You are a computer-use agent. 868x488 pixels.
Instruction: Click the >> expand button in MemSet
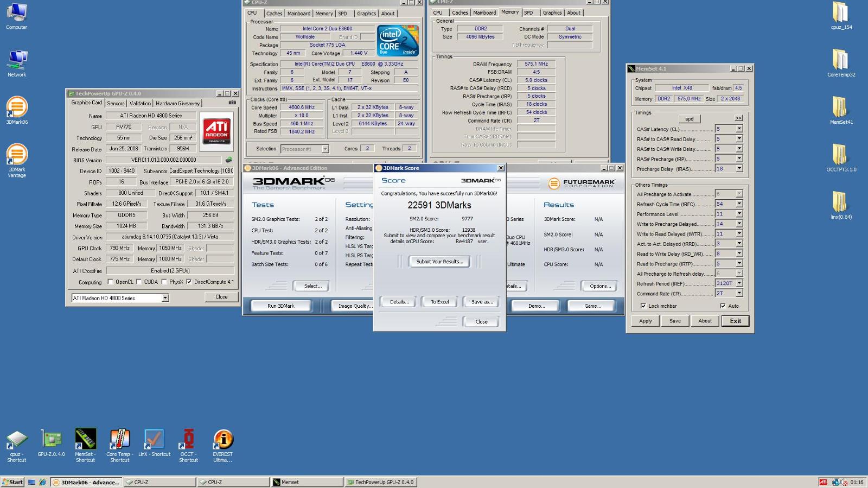(x=738, y=118)
